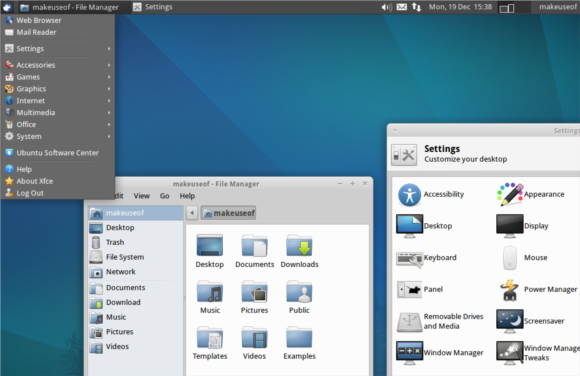This screenshot has height=376, width=580.
Task: Open Examples folder icon
Action: (299, 337)
